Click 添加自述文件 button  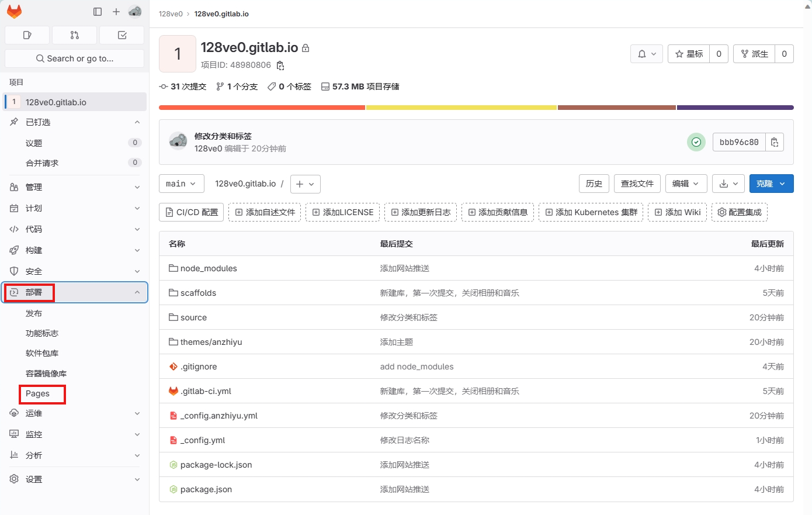265,212
